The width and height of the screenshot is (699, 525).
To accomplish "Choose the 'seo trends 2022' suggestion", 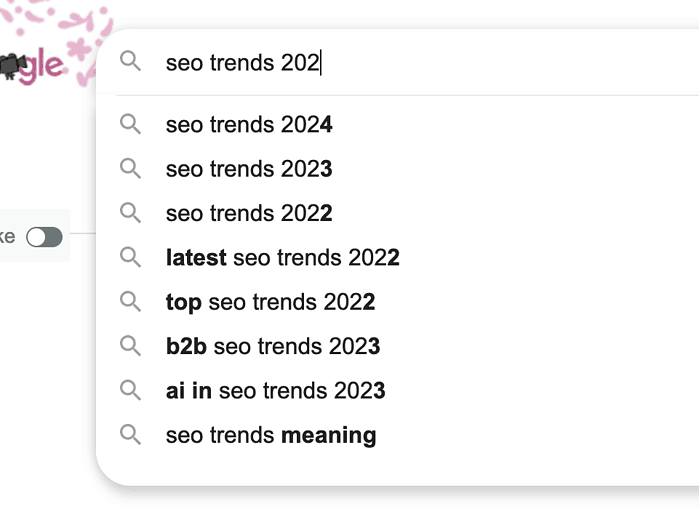I will 249,213.
